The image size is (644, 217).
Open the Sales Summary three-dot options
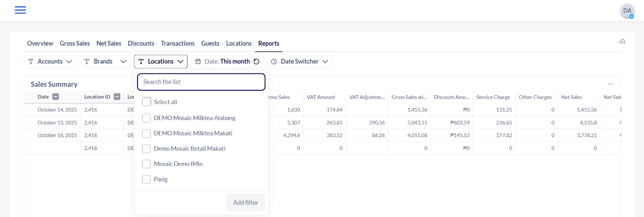point(610,84)
